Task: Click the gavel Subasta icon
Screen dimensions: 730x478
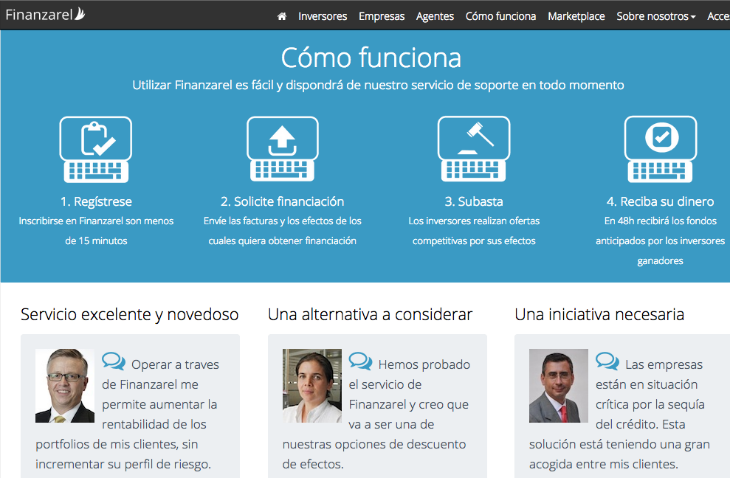Action: tap(473, 149)
